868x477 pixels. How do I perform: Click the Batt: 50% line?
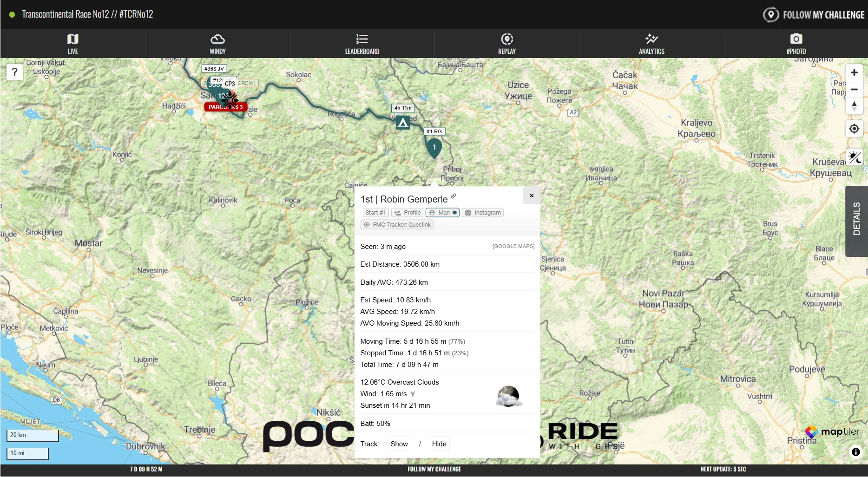(x=375, y=424)
